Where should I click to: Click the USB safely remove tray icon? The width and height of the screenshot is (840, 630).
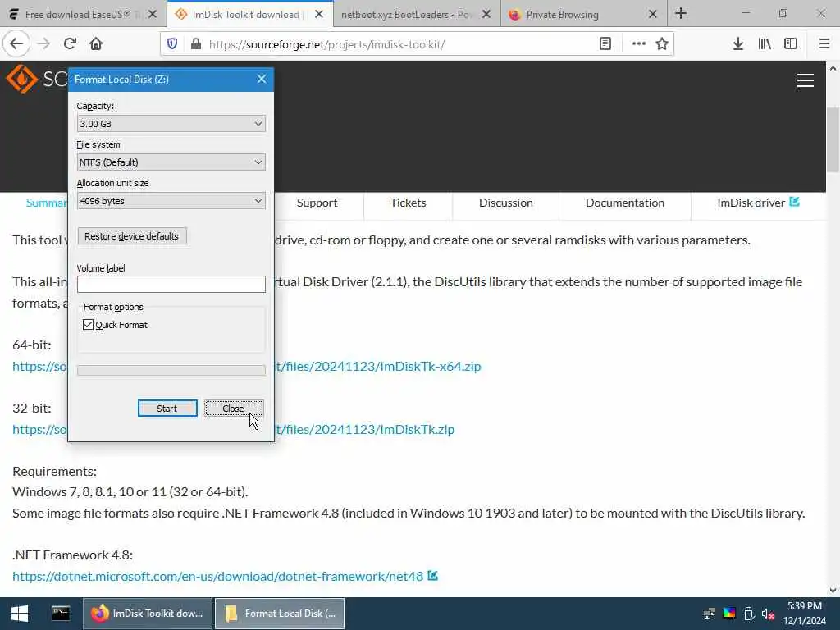pos(749,614)
